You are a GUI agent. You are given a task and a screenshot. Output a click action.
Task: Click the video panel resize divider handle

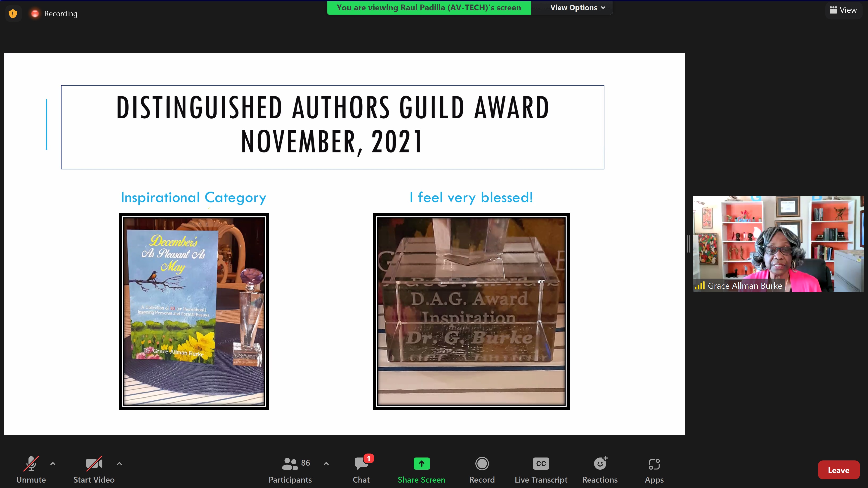click(689, 244)
